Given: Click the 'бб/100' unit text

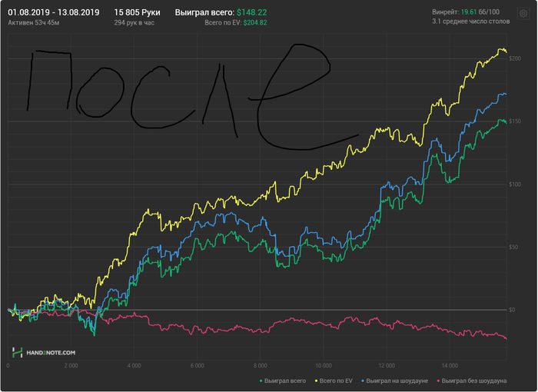Looking at the screenshot, I should (x=489, y=12).
